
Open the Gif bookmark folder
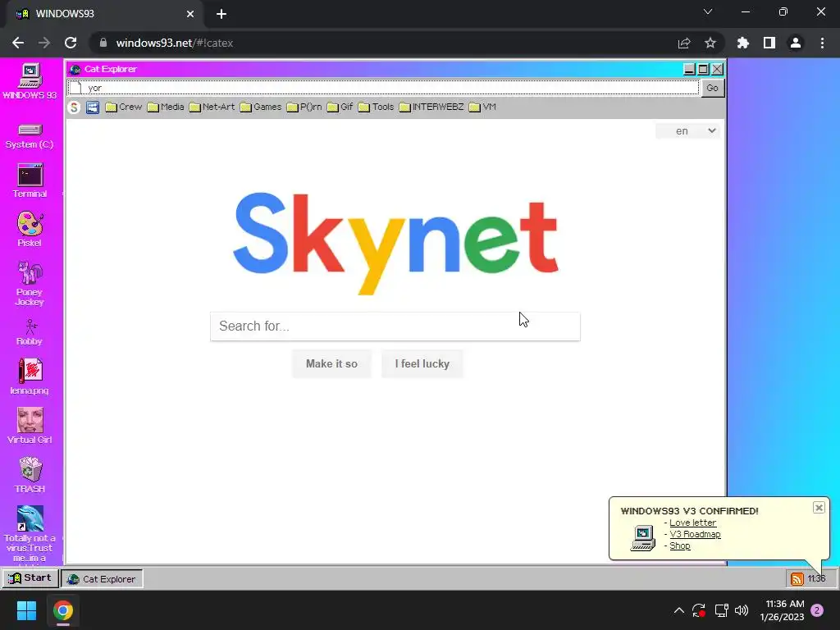click(x=340, y=107)
